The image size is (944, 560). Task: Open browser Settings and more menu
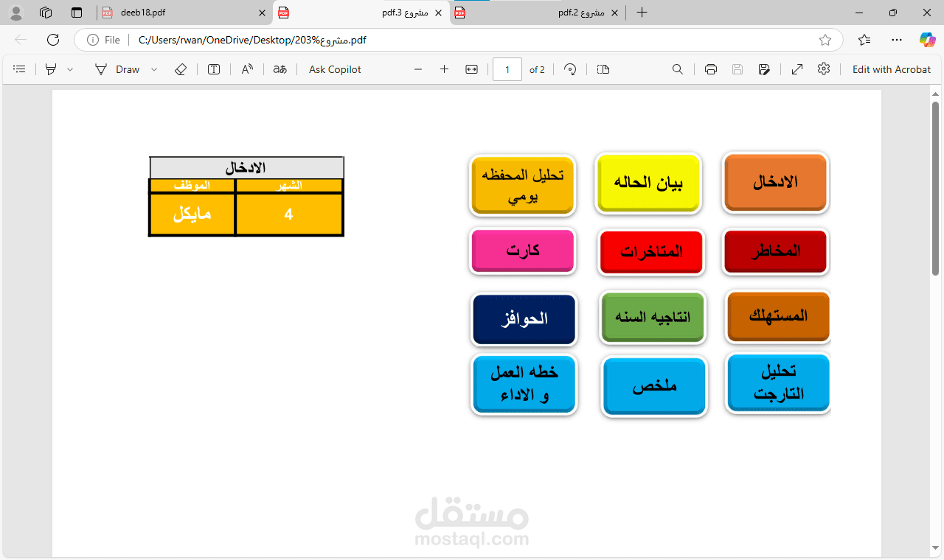click(897, 40)
